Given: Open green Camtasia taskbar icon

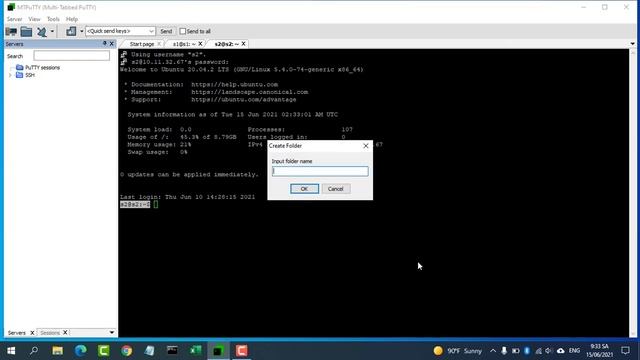Looking at the screenshot, I should [x=104, y=351].
